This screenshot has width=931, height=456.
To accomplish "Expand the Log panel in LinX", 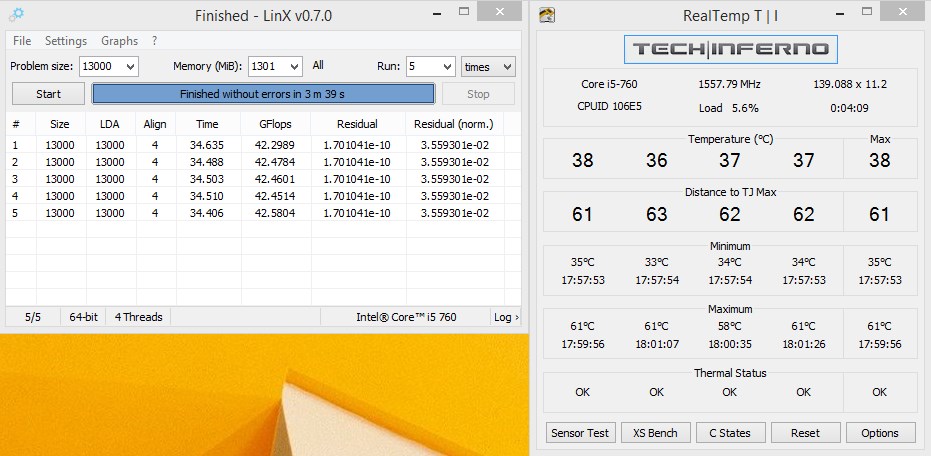I will (506, 317).
